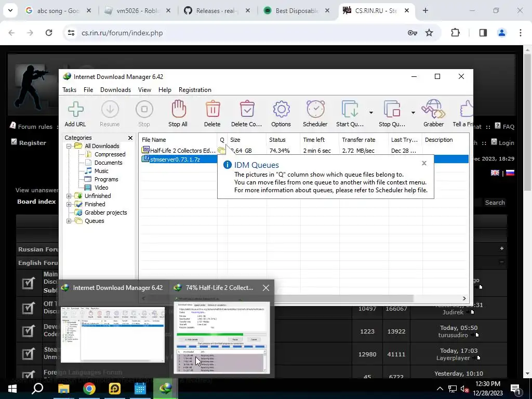Viewport: 532px width, 399px height.
Task: Click the forum Search button
Action: pos(495,203)
